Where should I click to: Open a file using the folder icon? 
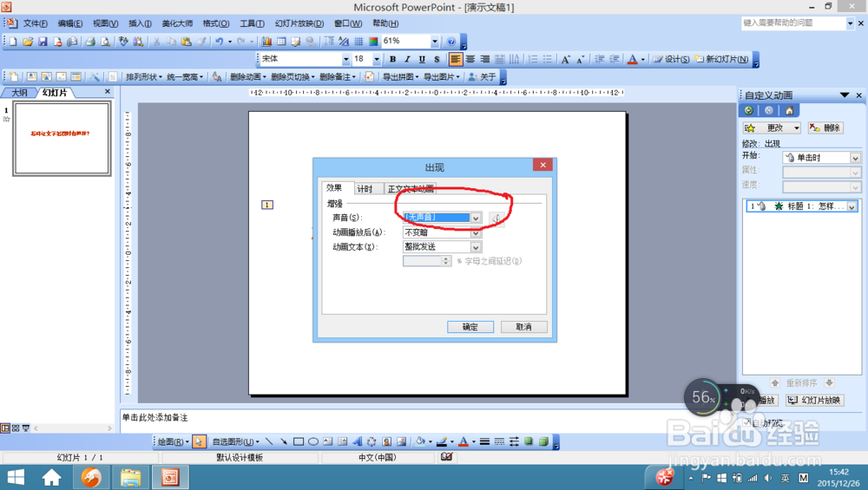[28, 42]
